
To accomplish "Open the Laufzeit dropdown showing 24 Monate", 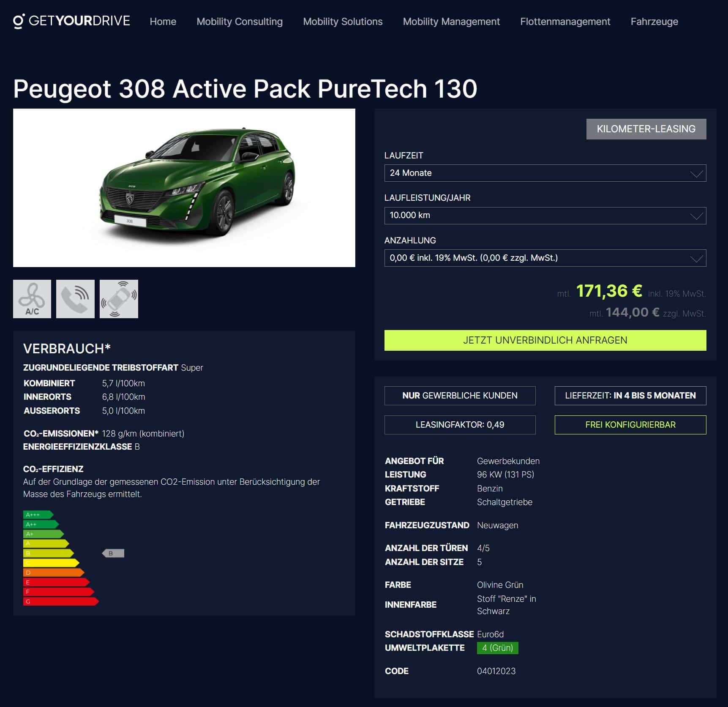I will coord(545,173).
